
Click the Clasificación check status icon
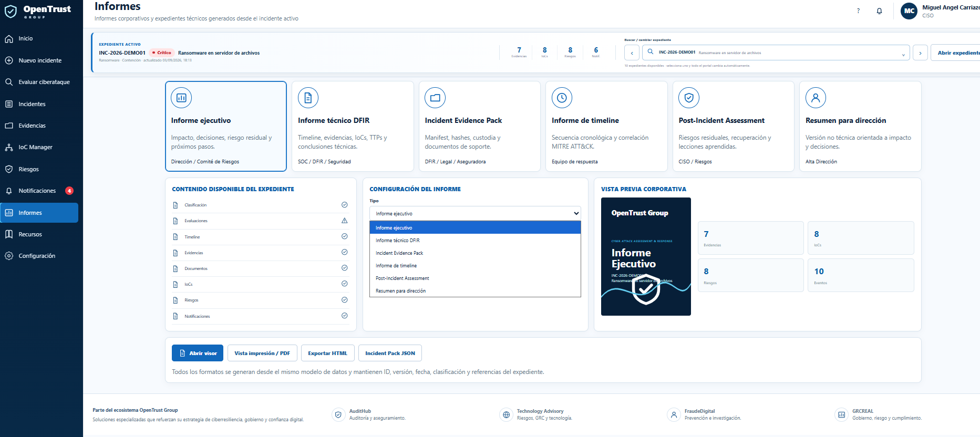[345, 205]
